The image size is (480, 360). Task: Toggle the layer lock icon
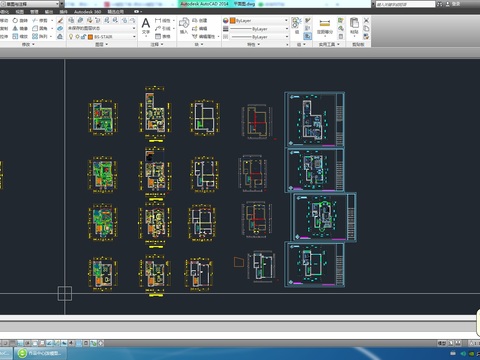pyautogui.click(x=83, y=37)
